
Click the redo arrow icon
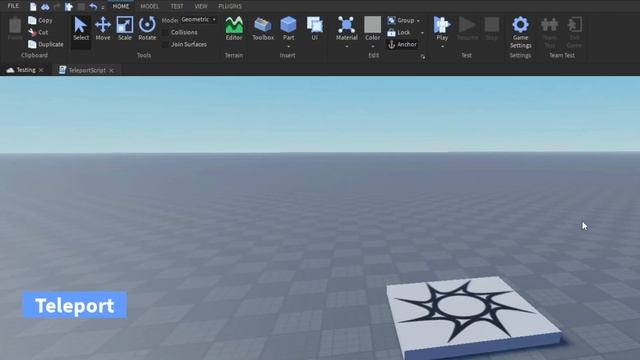point(57,7)
